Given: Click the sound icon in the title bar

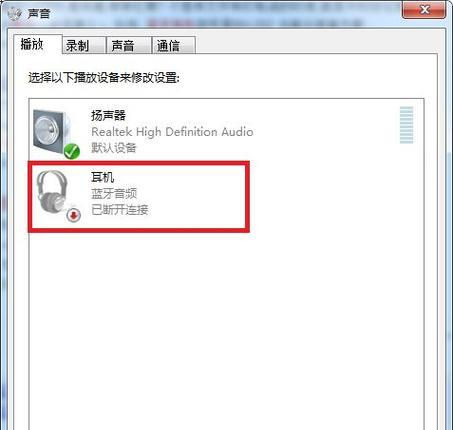Looking at the screenshot, I should click(14, 14).
